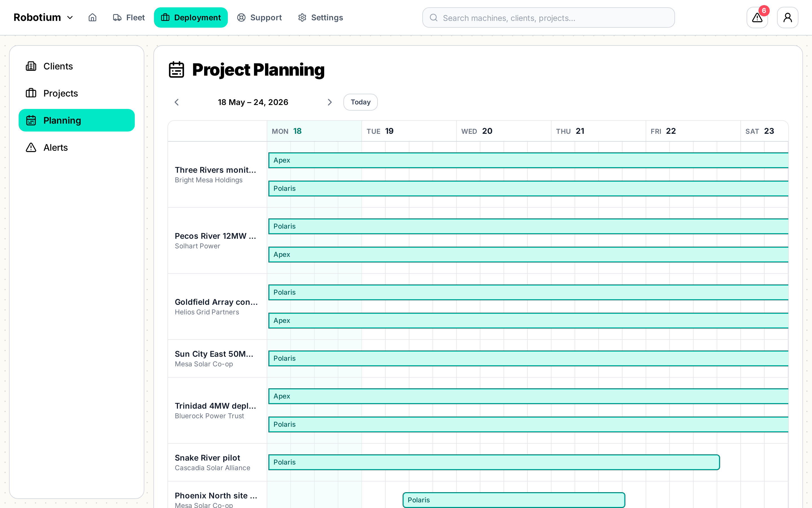Select the THU 21 column header
The image size is (812, 508).
tap(598, 131)
